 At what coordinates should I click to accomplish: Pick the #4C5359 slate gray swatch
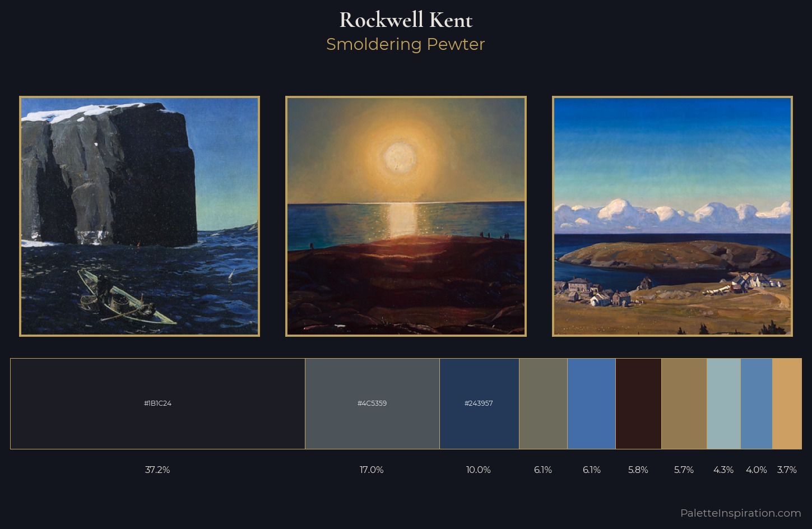pyautogui.click(x=372, y=403)
